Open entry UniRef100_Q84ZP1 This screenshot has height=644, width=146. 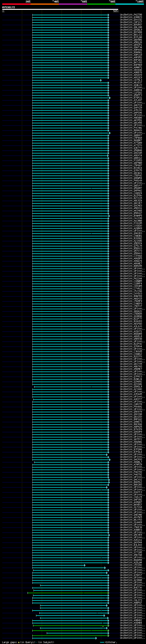131,45
